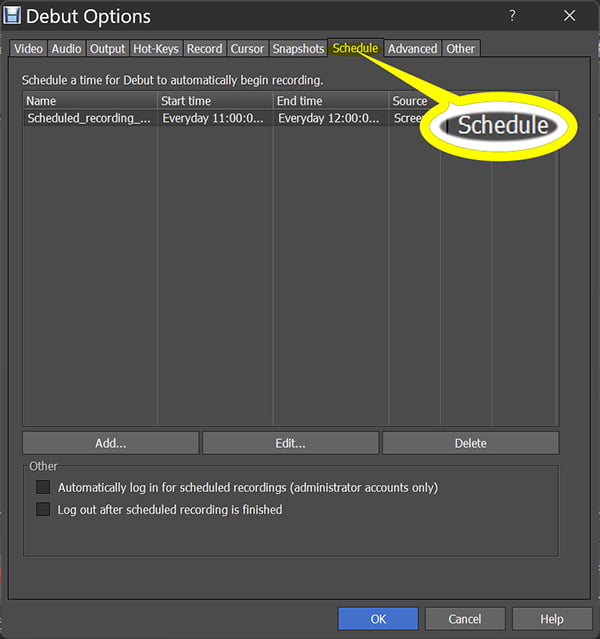Image resolution: width=600 pixels, height=639 pixels.
Task: Switch to the Video tab
Action: pos(28,48)
